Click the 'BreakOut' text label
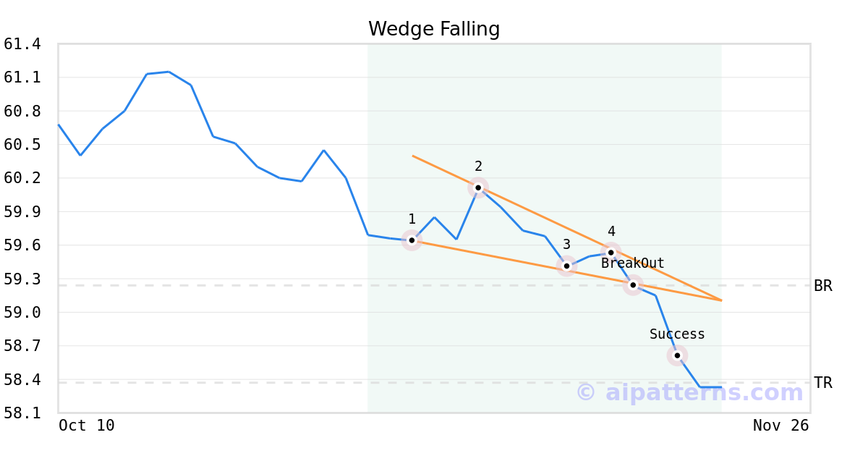The width and height of the screenshot is (868, 456). coord(632,263)
